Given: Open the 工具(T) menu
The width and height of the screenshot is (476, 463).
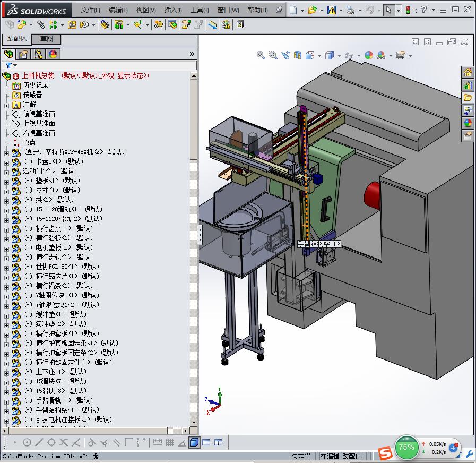Looking at the screenshot, I should click(x=200, y=10).
